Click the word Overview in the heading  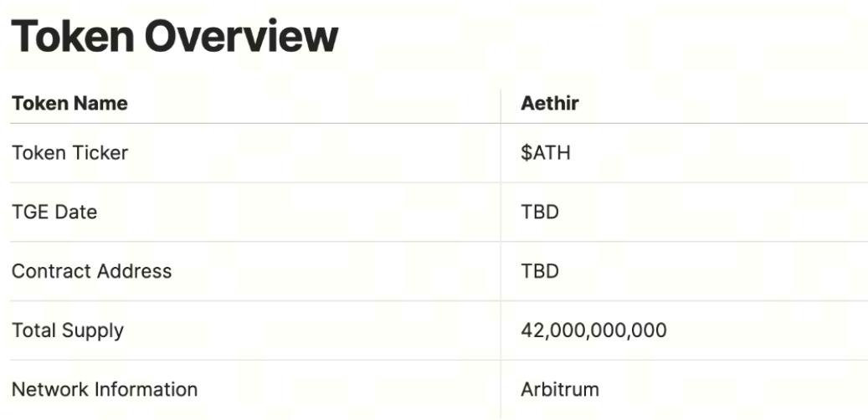coord(241,36)
